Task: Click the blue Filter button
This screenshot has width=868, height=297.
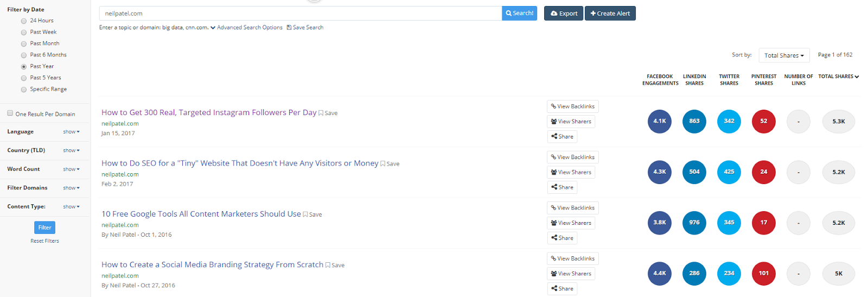Action: click(45, 228)
